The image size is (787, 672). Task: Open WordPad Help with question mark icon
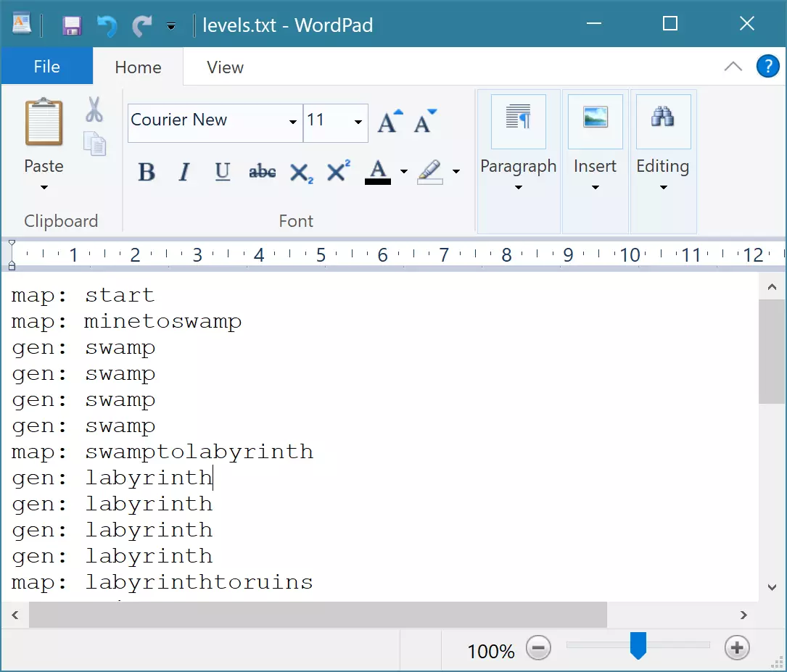[767, 67]
